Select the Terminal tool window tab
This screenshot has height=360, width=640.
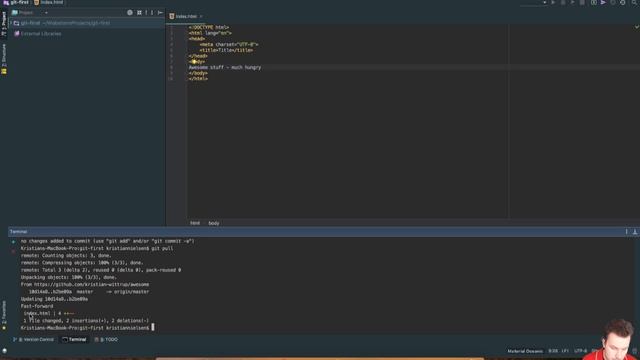[x=74, y=340]
